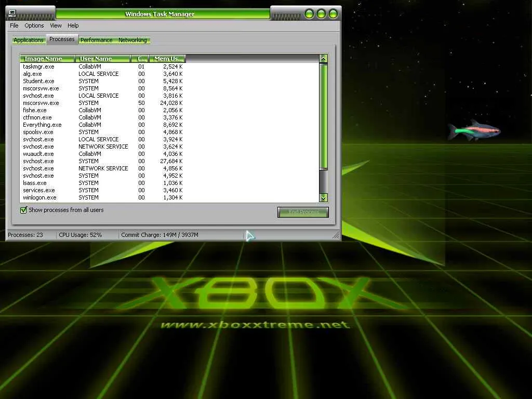532x399 pixels.
Task: Open the File menu
Action: click(x=14, y=25)
